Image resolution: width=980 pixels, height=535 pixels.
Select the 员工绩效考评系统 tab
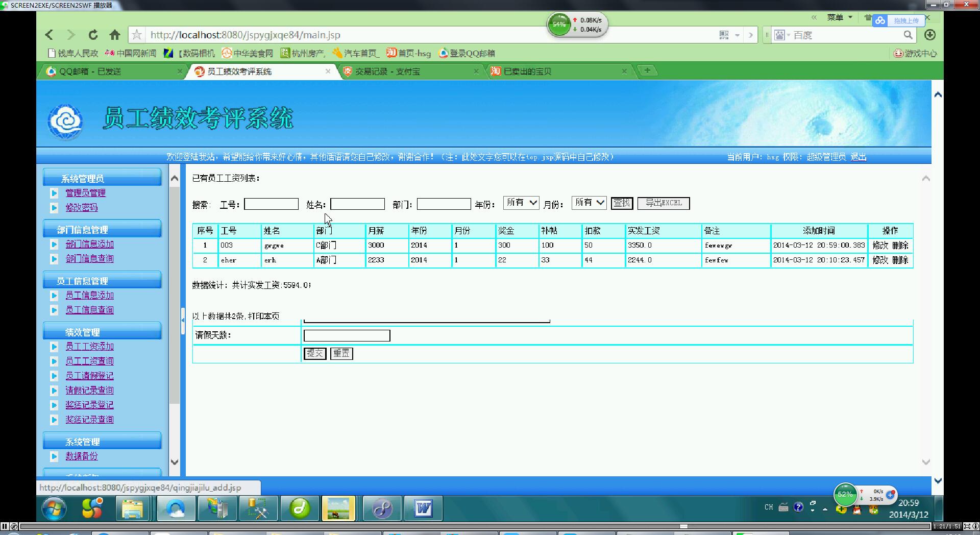coord(262,71)
